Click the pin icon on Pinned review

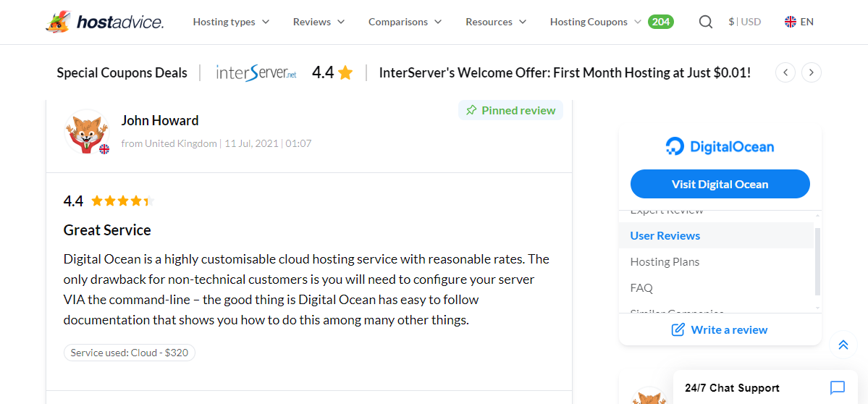click(471, 110)
